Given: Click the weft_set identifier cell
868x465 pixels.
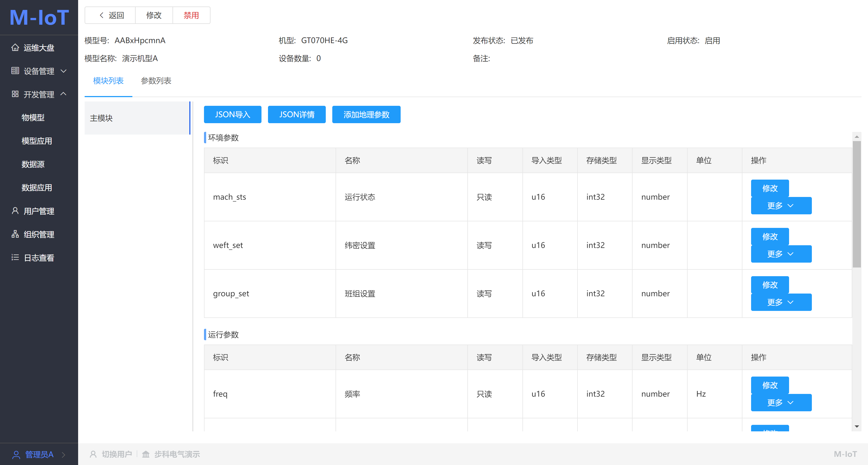Looking at the screenshot, I should [x=270, y=245].
